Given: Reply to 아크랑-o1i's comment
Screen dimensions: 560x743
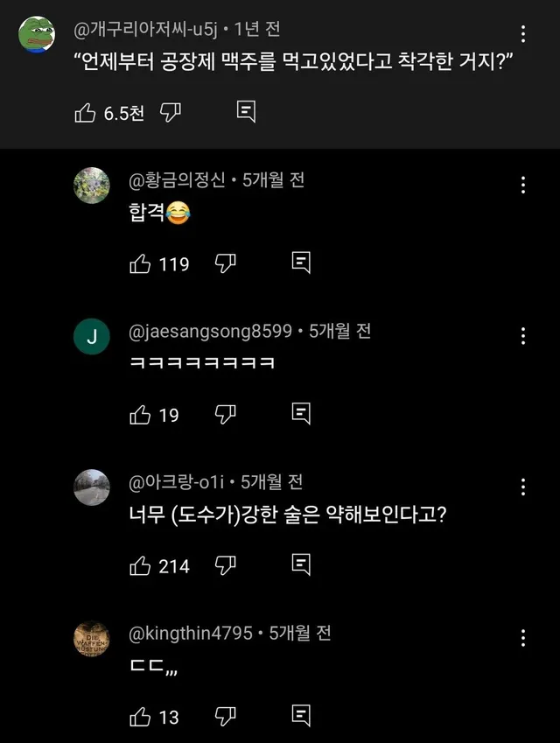Looking at the screenshot, I should pyautogui.click(x=301, y=566).
